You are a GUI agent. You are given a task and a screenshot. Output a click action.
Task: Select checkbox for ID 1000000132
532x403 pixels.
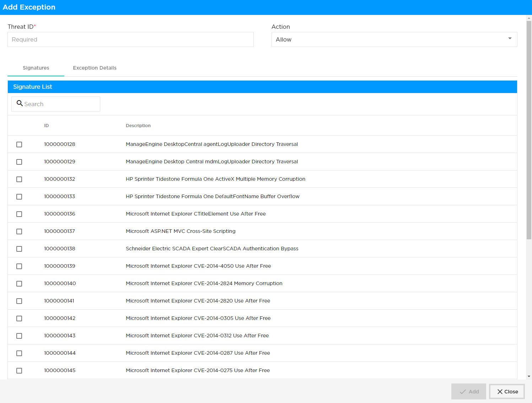click(x=19, y=179)
